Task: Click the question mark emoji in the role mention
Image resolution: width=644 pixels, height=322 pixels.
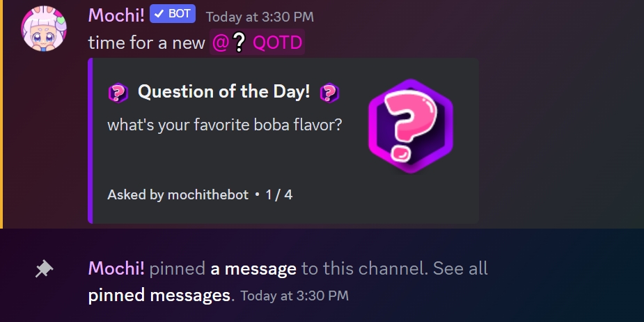Action: click(239, 43)
